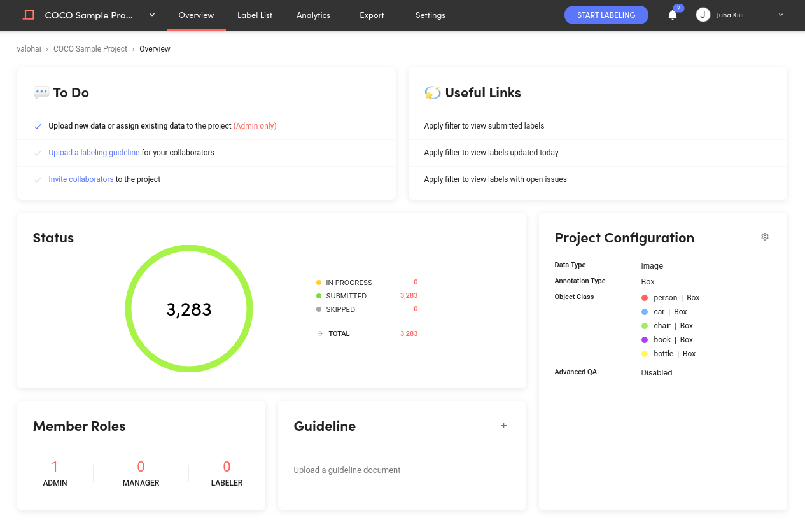Viewport: 805px width, 532px height.
Task: Expand the COCO Sample project dropdown
Action: (152, 15)
